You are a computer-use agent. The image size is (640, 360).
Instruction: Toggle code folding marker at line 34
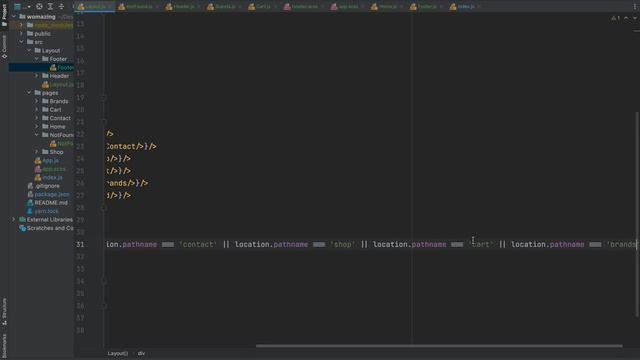point(104,281)
